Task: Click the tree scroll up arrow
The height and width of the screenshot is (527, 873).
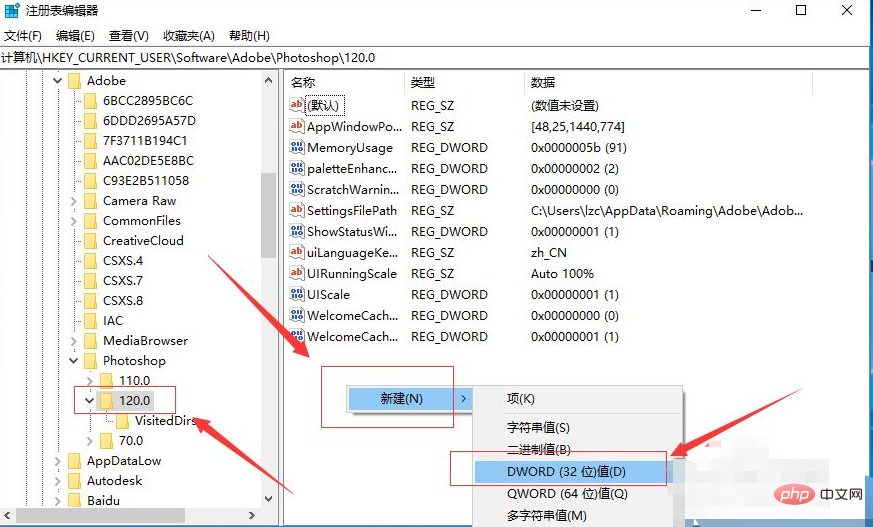Action: [268, 81]
